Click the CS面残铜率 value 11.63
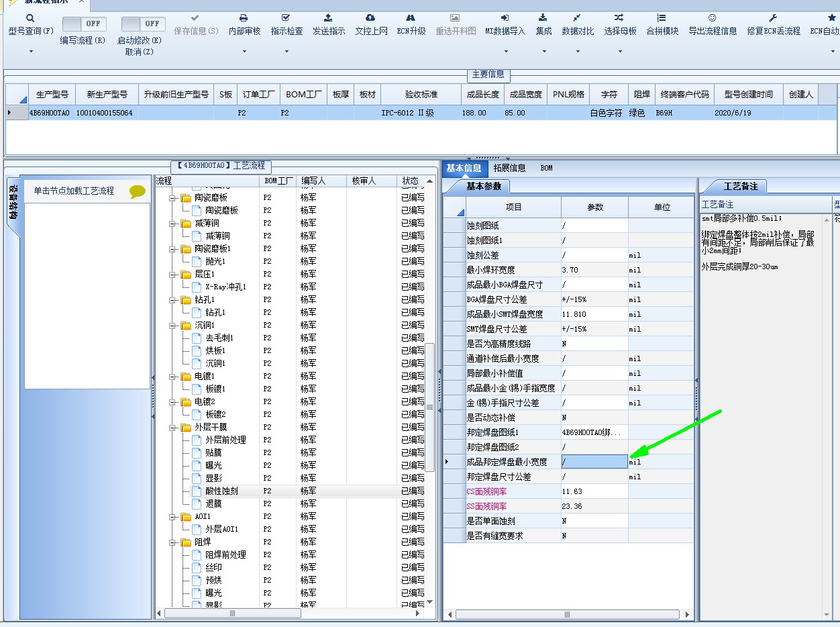The height and width of the screenshot is (627, 840). click(594, 491)
